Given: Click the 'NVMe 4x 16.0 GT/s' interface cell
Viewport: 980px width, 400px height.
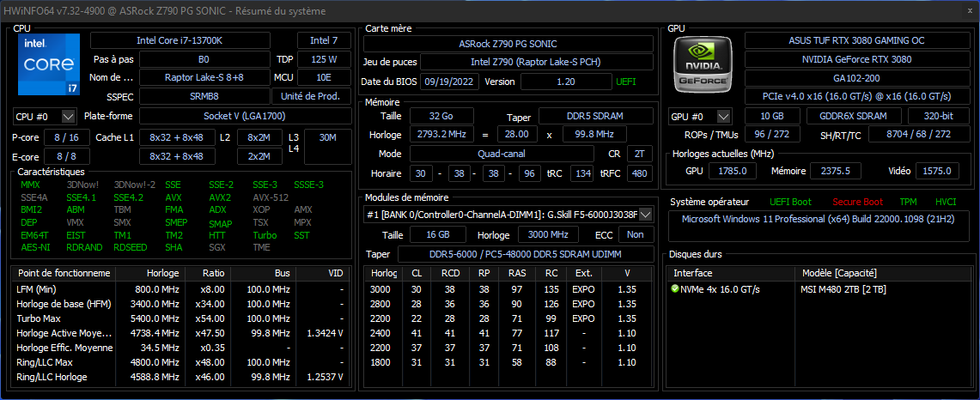Looking at the screenshot, I should [721, 289].
